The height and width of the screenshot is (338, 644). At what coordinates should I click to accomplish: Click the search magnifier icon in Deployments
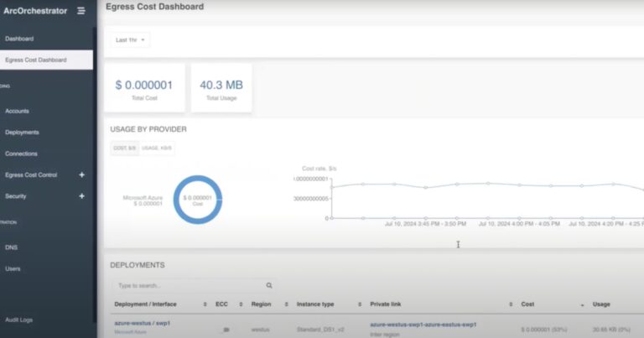tap(268, 285)
